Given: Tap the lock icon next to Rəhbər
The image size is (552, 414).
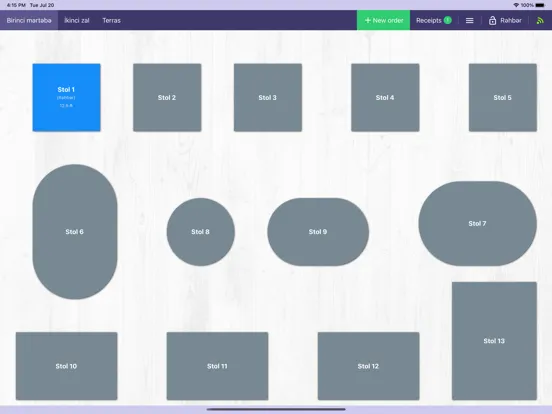Looking at the screenshot, I should [x=492, y=20].
